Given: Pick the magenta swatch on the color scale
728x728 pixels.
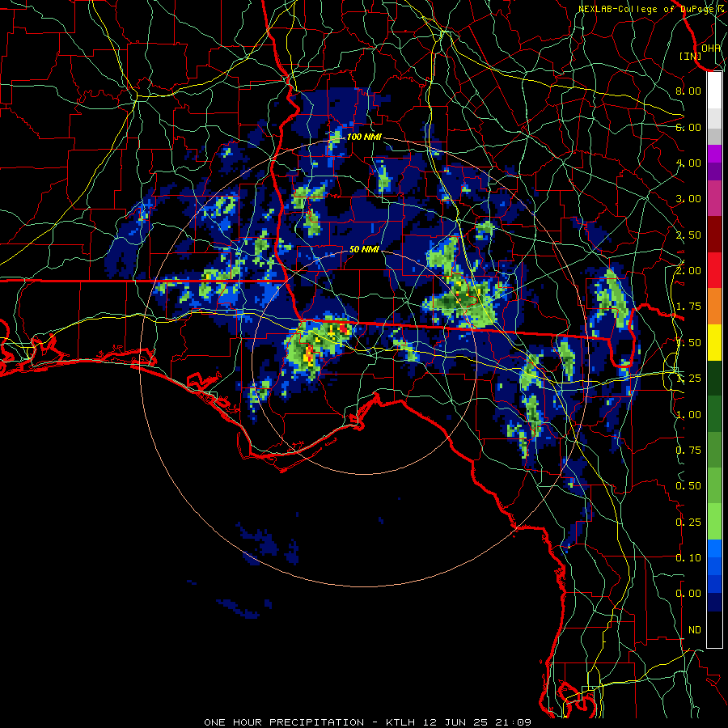Looking at the screenshot, I should click(714, 154).
